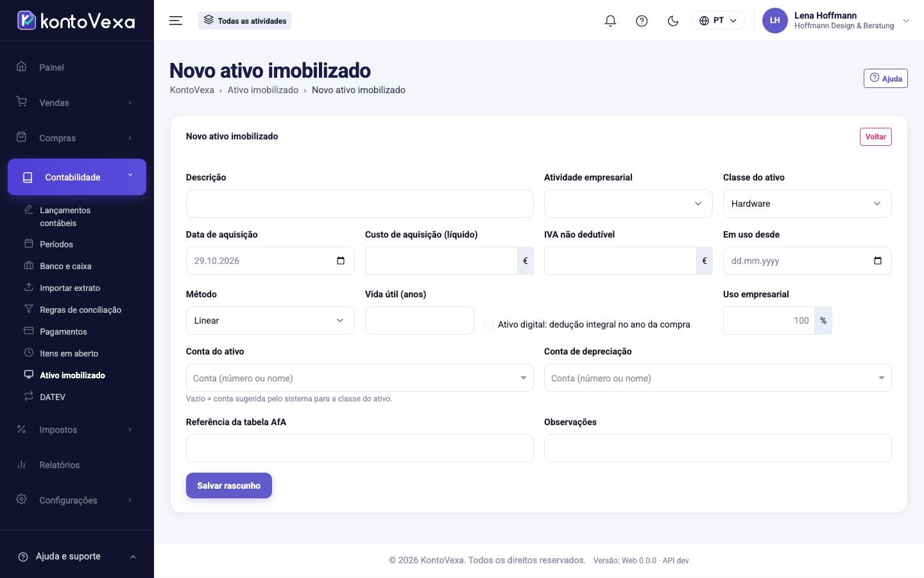Click the kontoVexa logo
Viewport: 924px width, 578px height.
[x=76, y=21]
